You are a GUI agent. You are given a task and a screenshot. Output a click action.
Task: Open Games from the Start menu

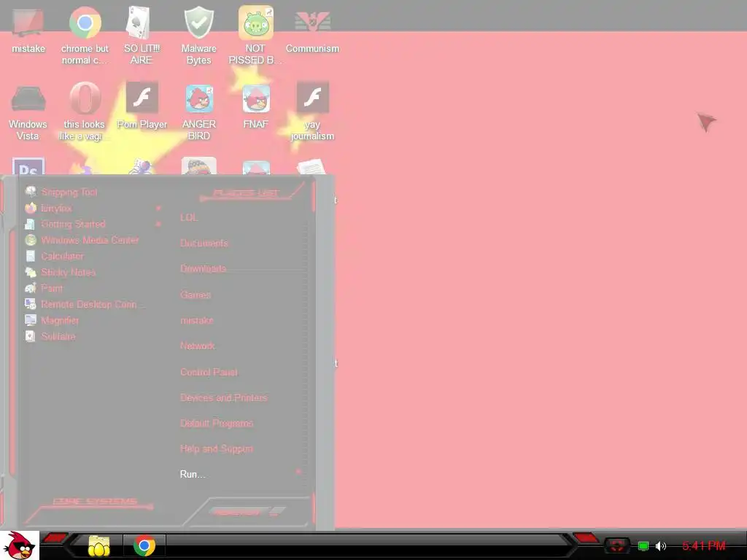pos(196,295)
